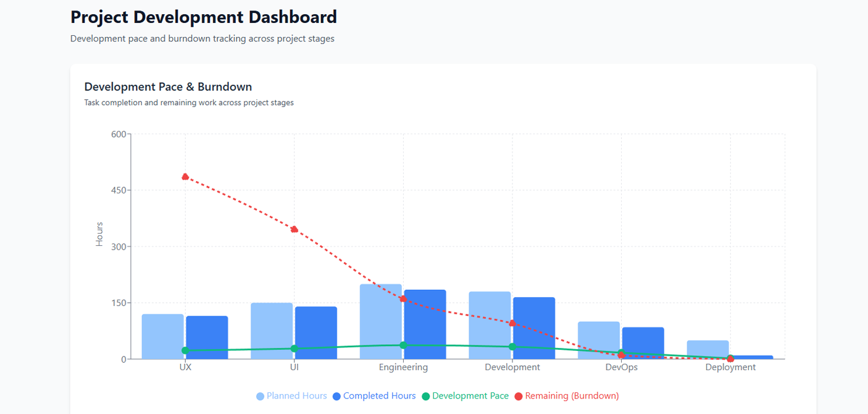Click the 450 mark on the vertical axis

tap(118, 190)
